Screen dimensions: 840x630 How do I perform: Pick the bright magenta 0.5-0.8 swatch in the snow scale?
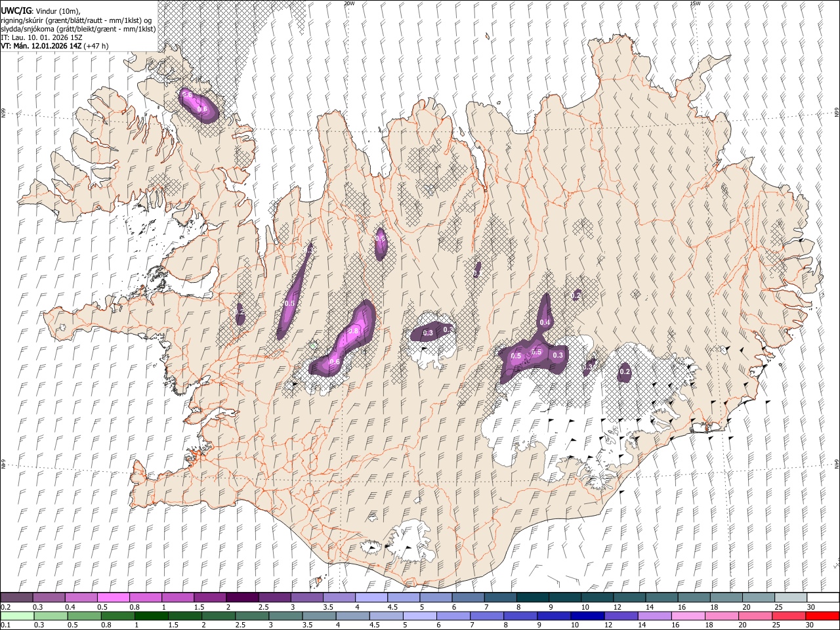[x=113, y=598]
